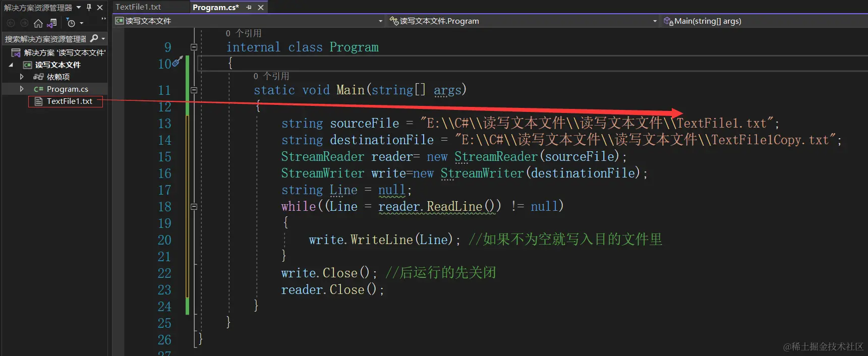Screen dimensions: 868x356
Task: Click the quick actions screwdriver icon at line 10
Action: [177, 62]
